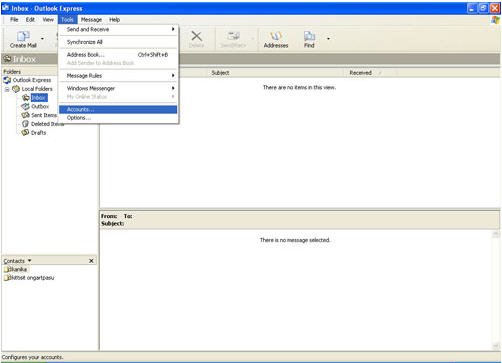Select the contact ending in 'ongartpasu'

tap(29, 278)
